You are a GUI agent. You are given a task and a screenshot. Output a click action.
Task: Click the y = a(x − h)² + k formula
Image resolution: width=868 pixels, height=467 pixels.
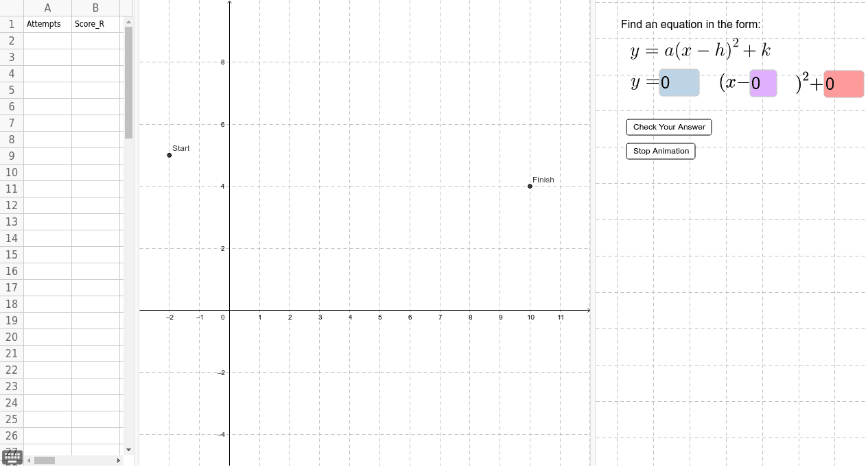(701, 50)
